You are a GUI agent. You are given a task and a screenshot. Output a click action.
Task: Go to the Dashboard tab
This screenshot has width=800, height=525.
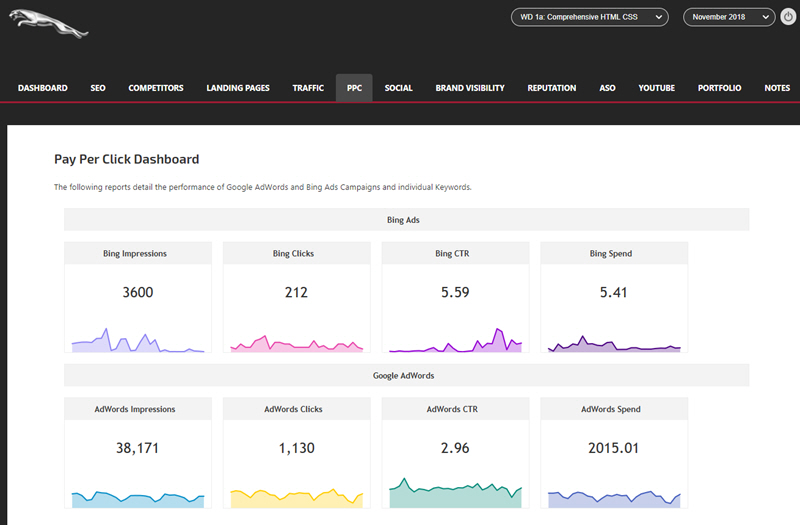43,88
